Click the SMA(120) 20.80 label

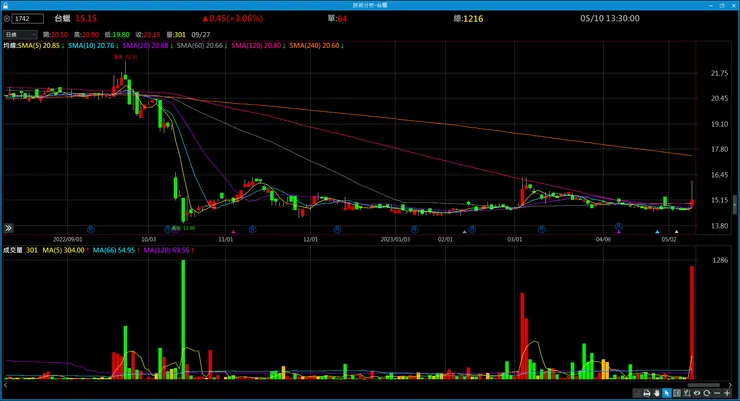point(256,46)
